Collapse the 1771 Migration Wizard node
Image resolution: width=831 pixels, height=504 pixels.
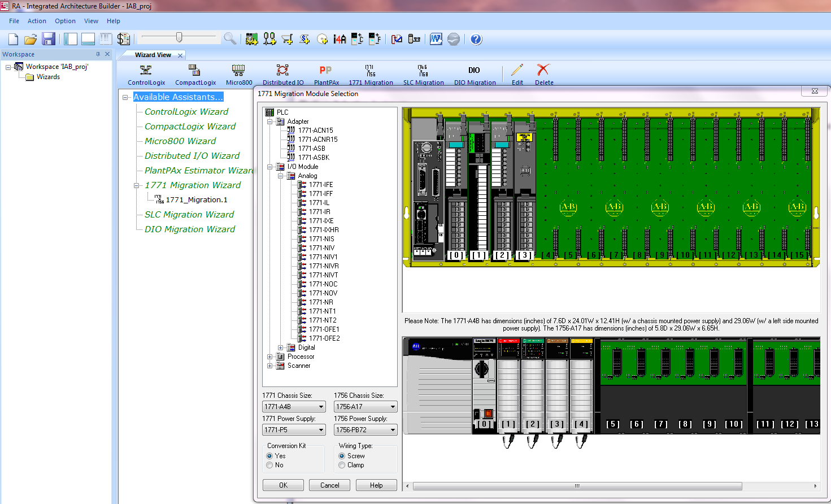coord(136,185)
